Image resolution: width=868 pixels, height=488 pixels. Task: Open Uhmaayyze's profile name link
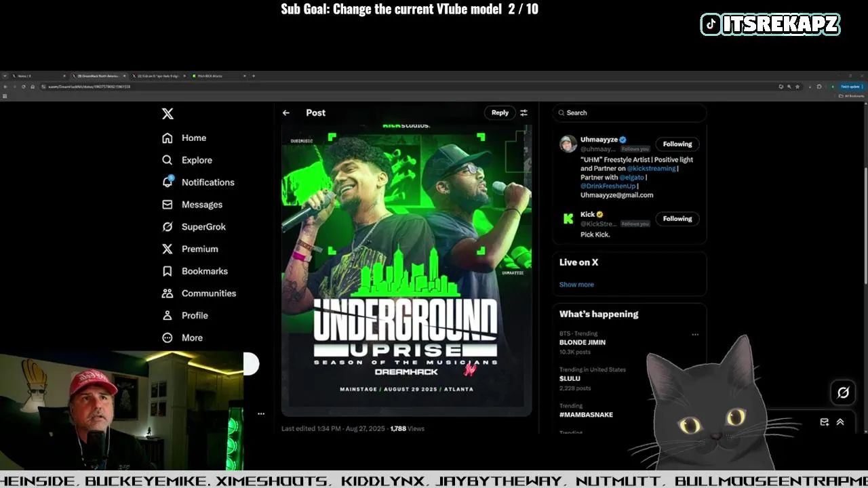pyautogui.click(x=599, y=140)
